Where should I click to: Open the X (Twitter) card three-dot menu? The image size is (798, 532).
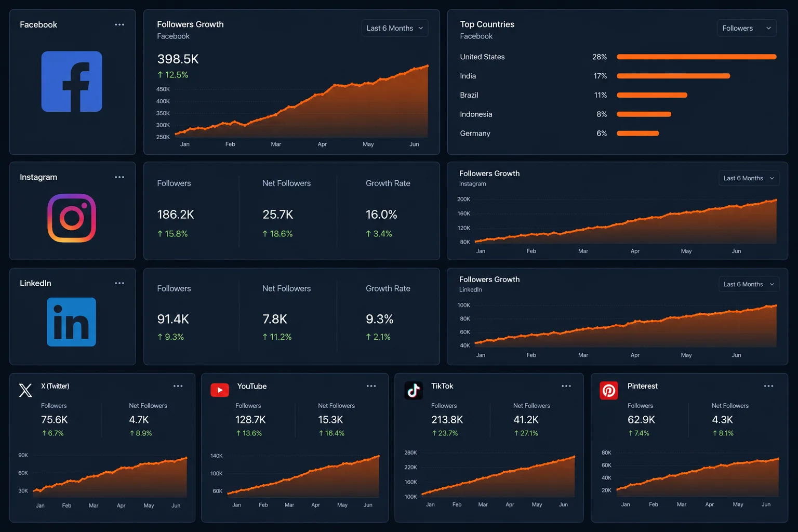click(x=178, y=386)
